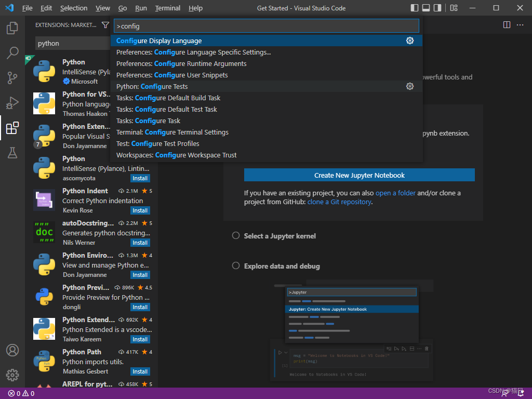Choose Workspaces: Configure Workspace Trust
Screen dimensions: 532x399
tap(267, 155)
